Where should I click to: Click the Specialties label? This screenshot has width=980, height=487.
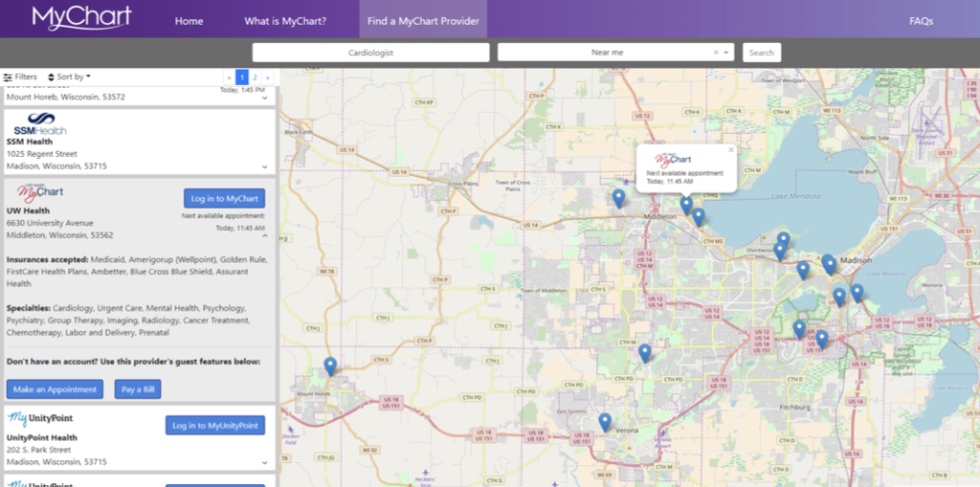(x=29, y=308)
